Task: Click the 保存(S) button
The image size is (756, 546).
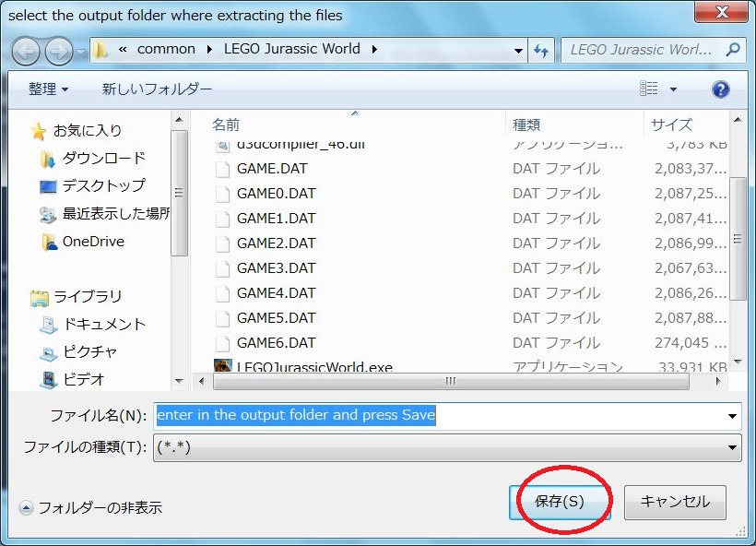Action: (560, 502)
